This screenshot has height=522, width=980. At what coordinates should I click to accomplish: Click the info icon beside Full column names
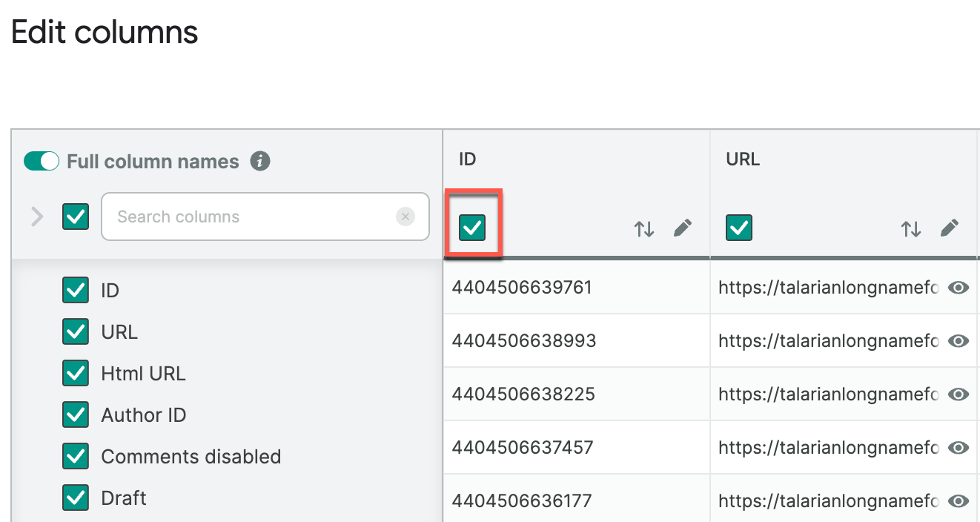pos(260,161)
